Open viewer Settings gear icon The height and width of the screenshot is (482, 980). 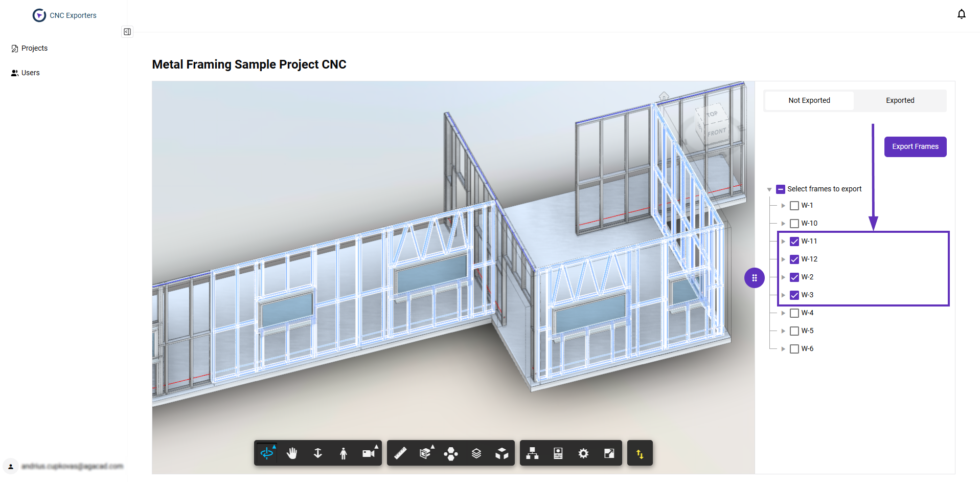point(583,453)
